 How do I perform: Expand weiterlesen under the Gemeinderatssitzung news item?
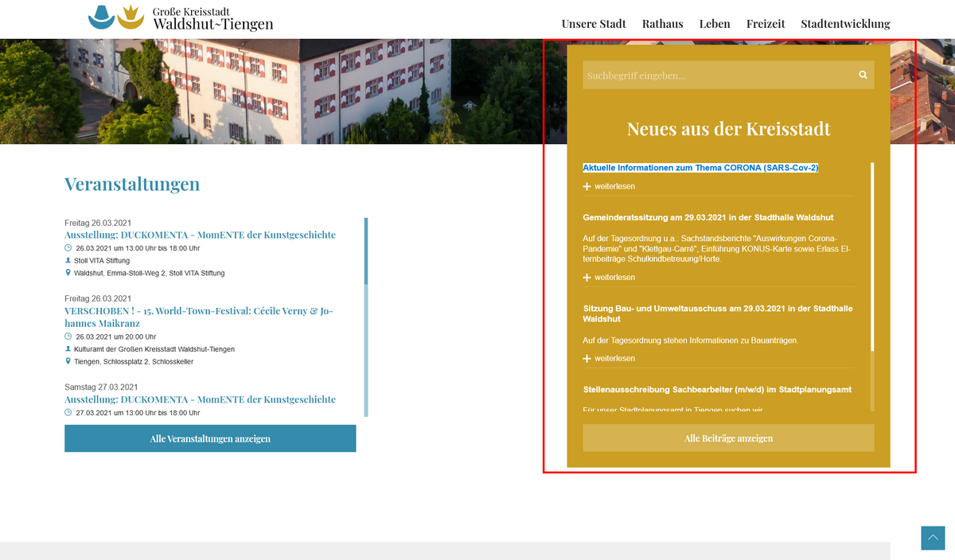coord(609,277)
